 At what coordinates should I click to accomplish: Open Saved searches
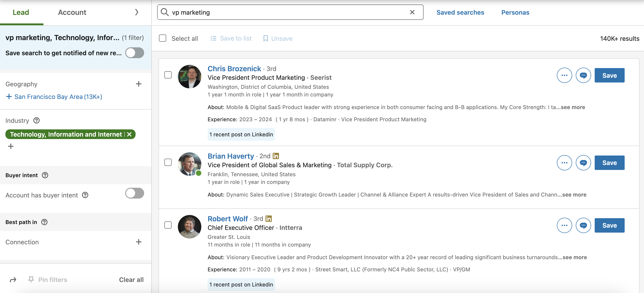click(x=460, y=12)
